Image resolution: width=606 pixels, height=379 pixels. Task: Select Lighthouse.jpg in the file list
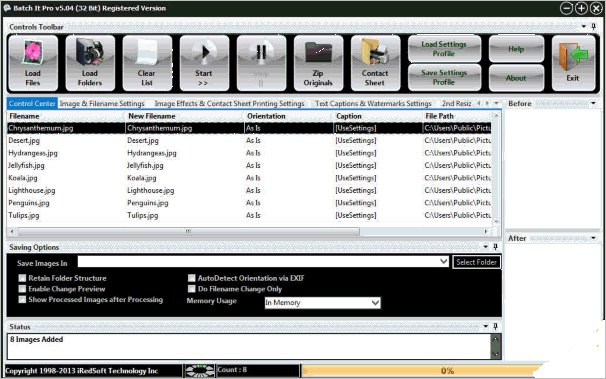[x=249, y=190]
